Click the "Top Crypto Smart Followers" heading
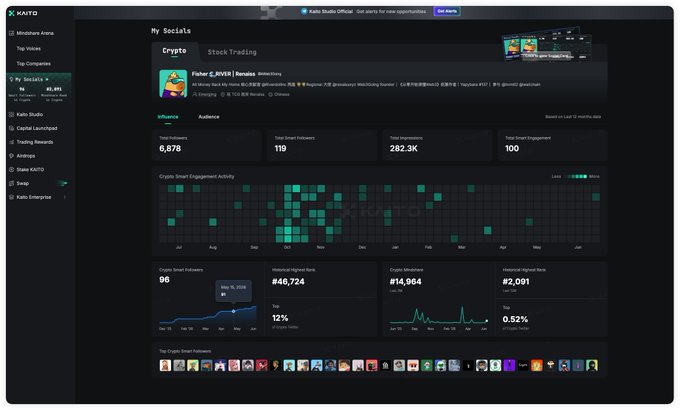Viewport: 680px width, 410px height. 185,351
